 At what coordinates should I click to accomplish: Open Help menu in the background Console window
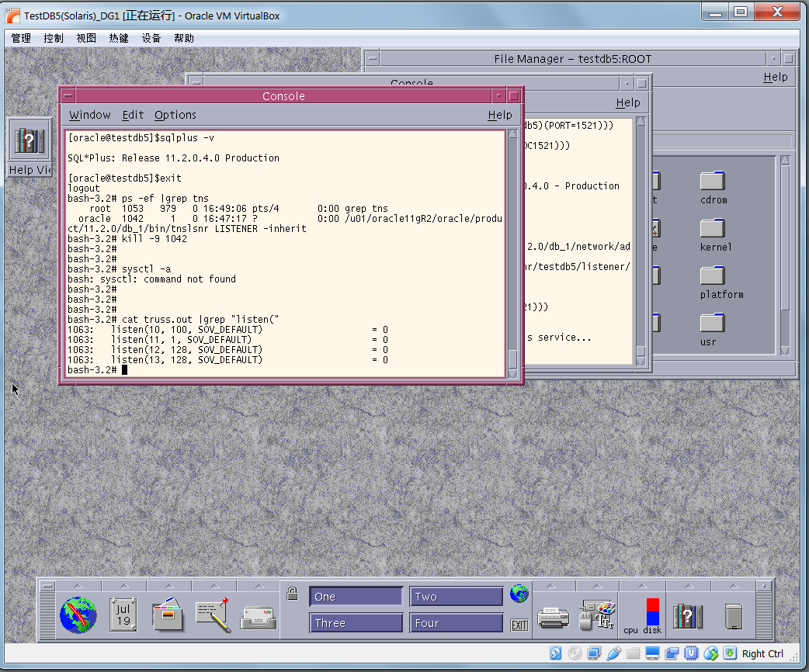(x=628, y=102)
